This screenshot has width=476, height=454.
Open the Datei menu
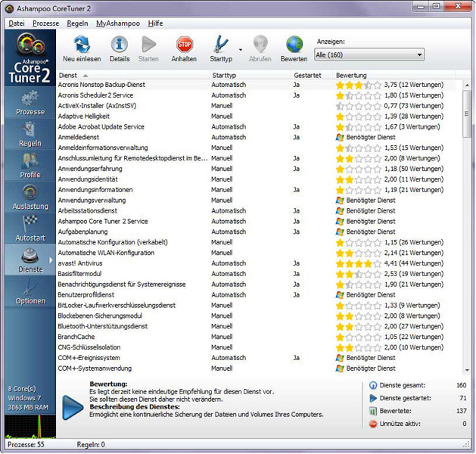[x=17, y=23]
